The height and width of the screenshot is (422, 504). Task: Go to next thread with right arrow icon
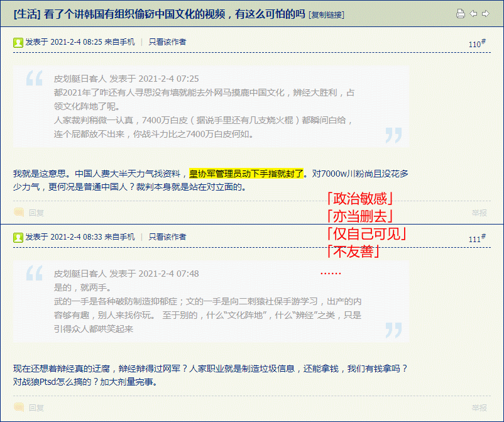(485, 13)
